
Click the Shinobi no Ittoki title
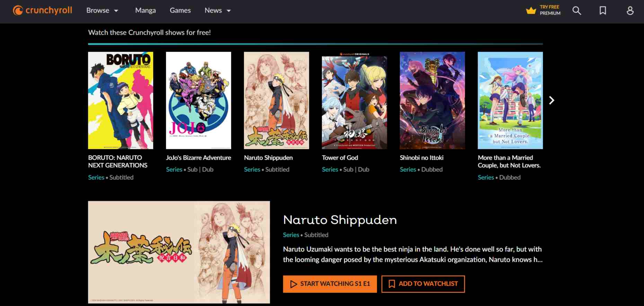click(422, 157)
